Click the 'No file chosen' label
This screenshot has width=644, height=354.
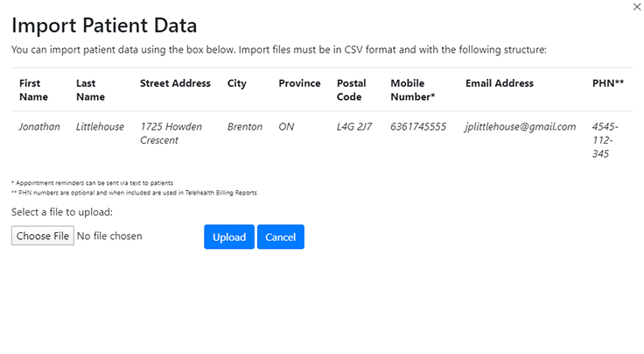click(x=109, y=236)
